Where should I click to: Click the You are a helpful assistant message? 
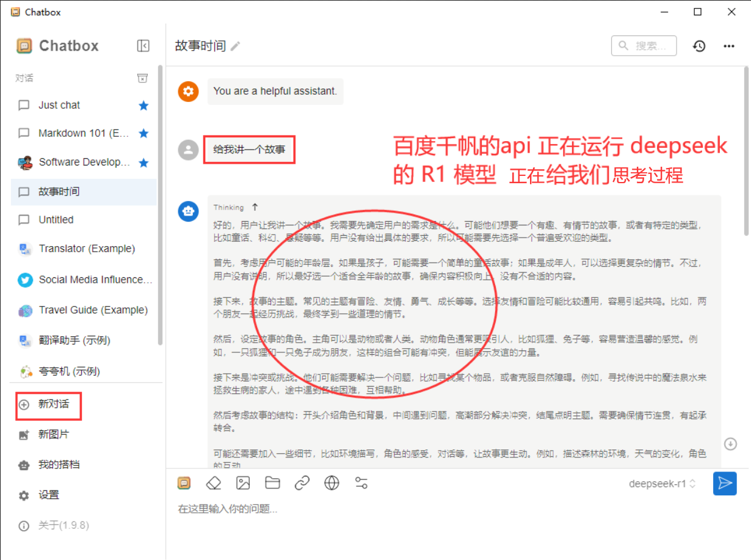pyautogui.click(x=275, y=91)
